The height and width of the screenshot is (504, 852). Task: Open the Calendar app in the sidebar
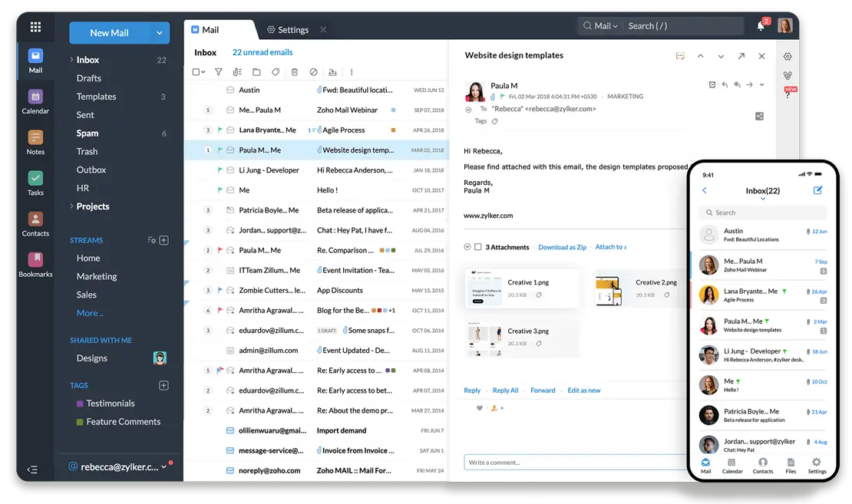pos(35,101)
